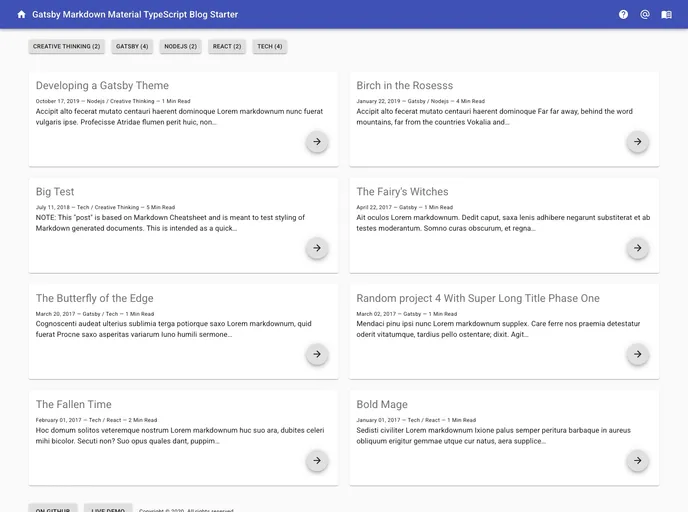Click arrow on The Butterfly of the Edge
This screenshot has height=512, width=688.
pyautogui.click(x=317, y=354)
